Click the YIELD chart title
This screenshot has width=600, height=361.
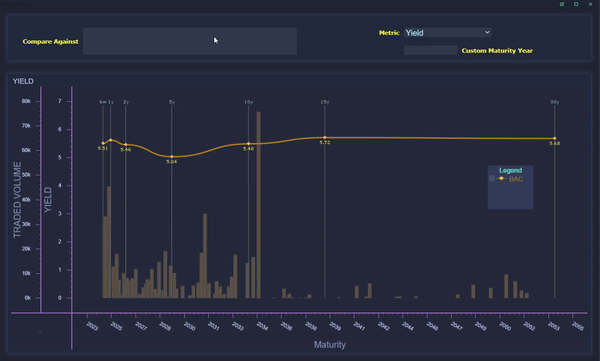coord(23,81)
